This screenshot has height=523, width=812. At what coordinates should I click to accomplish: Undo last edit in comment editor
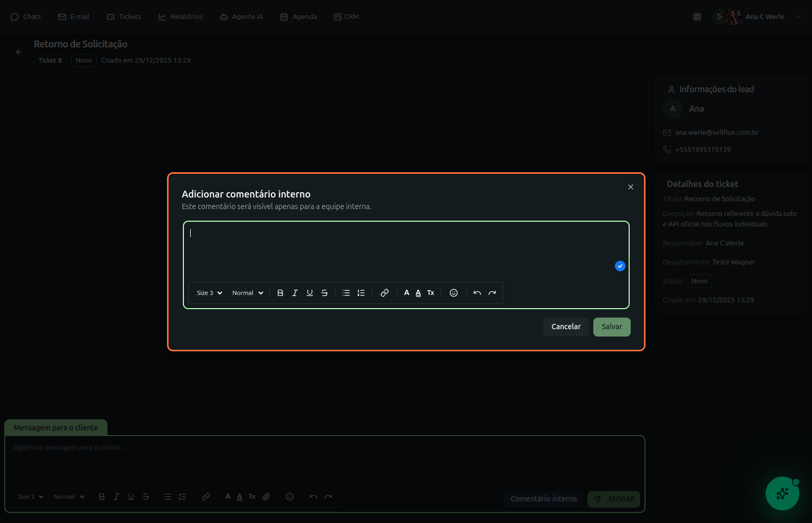tap(477, 293)
